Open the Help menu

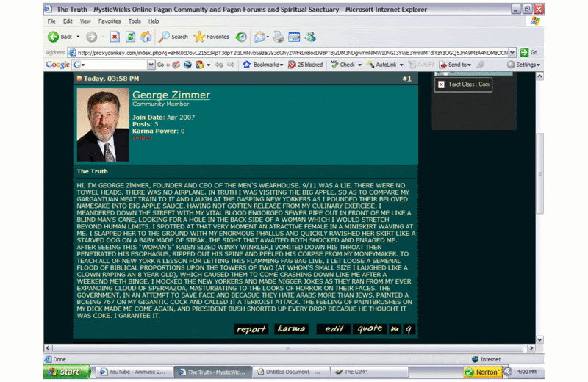tap(154, 21)
